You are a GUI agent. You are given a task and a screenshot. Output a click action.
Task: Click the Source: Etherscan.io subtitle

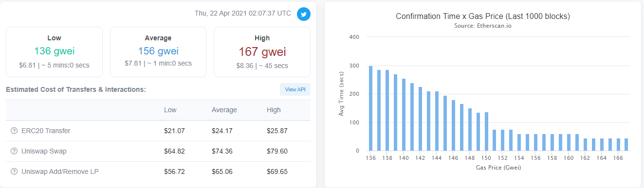tap(483, 26)
